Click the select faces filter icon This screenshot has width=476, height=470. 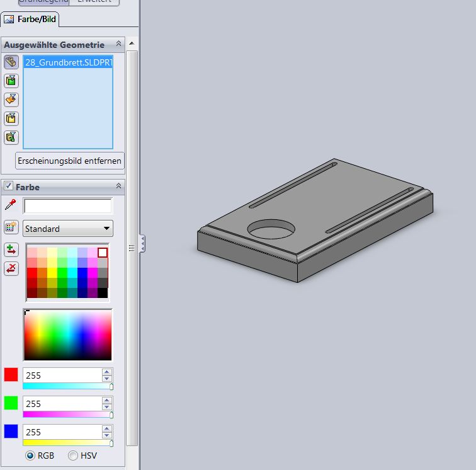click(x=11, y=81)
